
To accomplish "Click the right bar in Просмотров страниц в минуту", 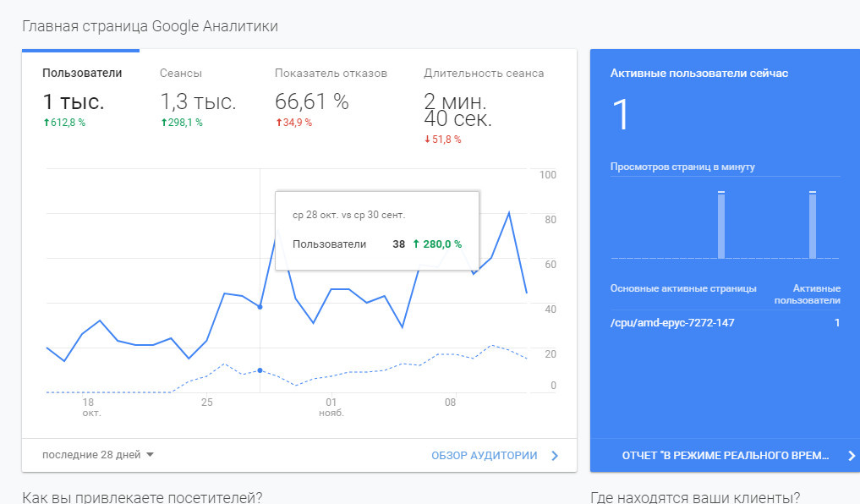I will coord(813,225).
